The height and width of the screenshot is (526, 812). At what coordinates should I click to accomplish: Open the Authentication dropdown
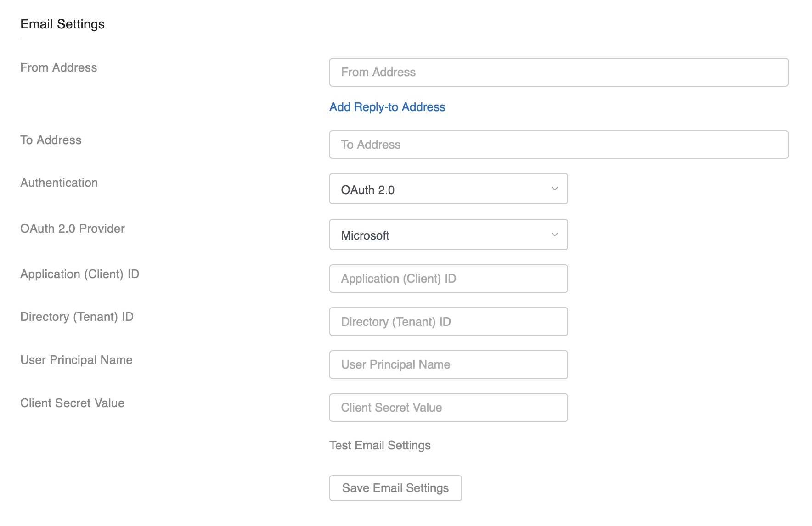[448, 189]
